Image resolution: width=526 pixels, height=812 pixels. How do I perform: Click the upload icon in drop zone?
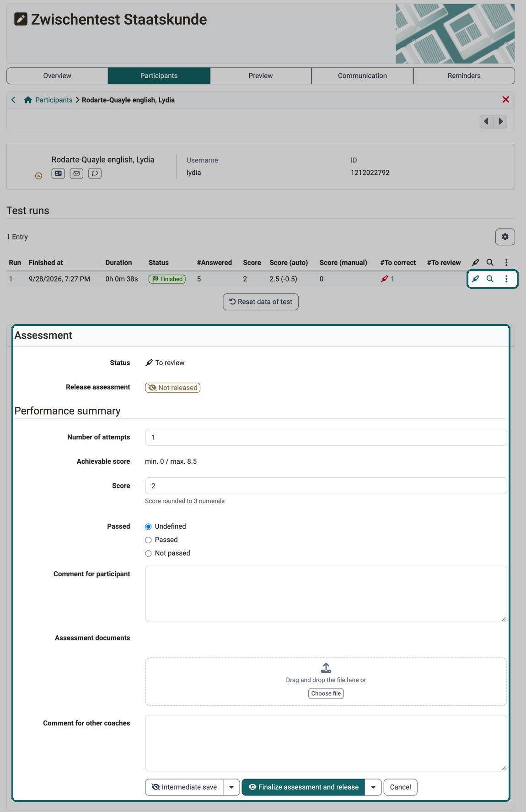click(x=326, y=668)
